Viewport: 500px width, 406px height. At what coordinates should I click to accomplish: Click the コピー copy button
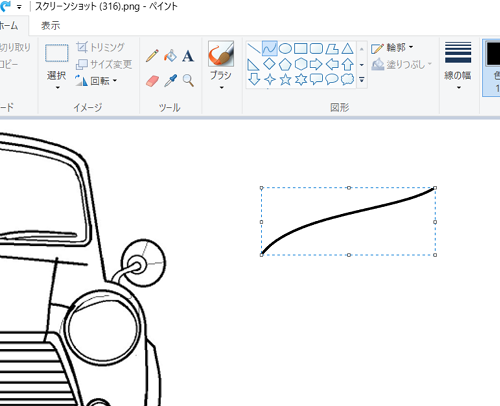(9, 64)
